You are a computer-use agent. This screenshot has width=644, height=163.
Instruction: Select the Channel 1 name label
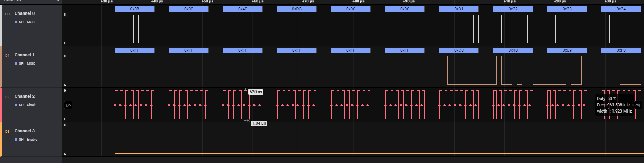25,55
